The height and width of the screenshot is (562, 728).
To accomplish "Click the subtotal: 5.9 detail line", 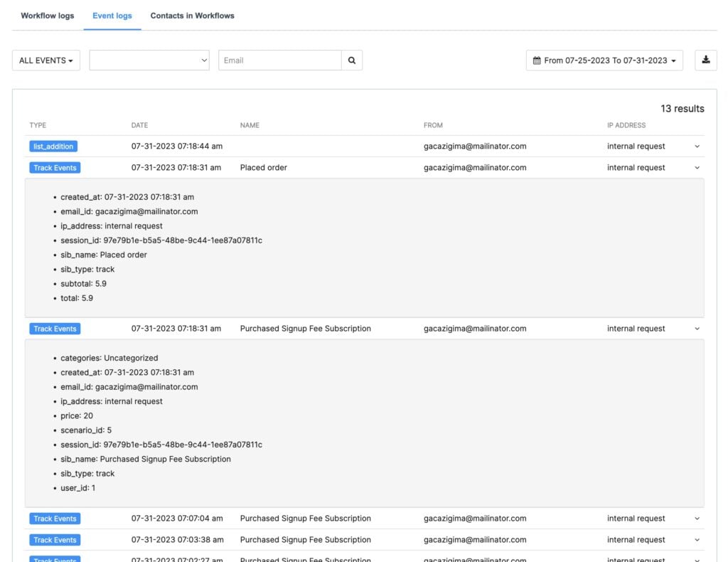I will [83, 284].
